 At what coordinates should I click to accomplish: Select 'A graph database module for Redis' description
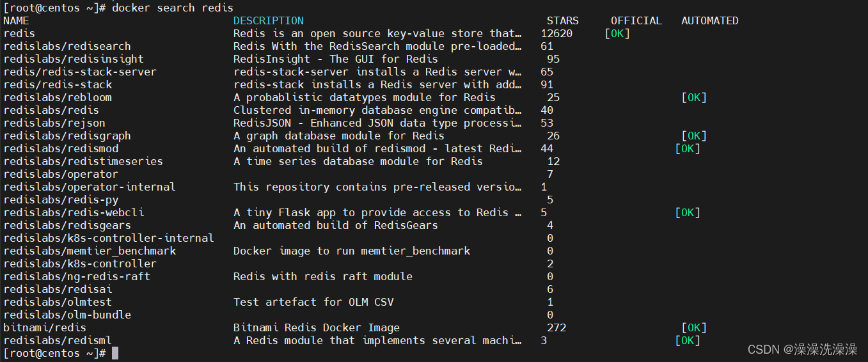339,136
